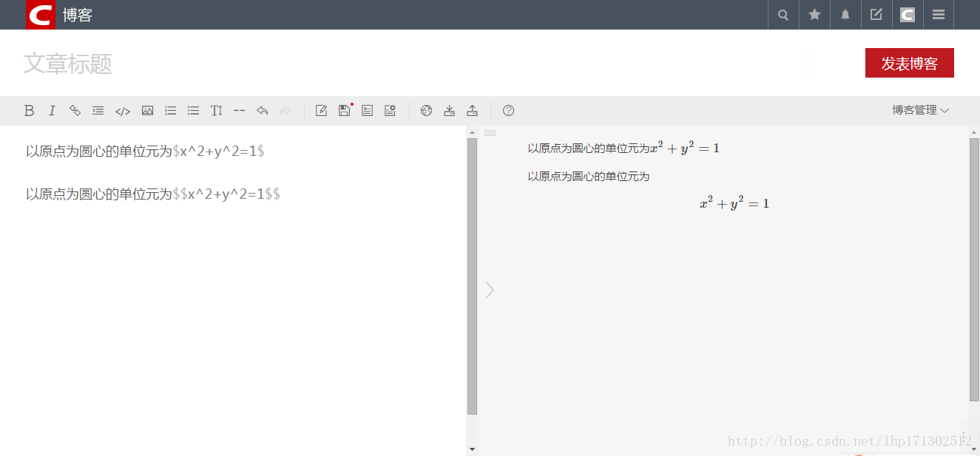Image resolution: width=980 pixels, height=456 pixels.
Task: Collapse the preview pane with the chevron arrow
Action: 490,290
